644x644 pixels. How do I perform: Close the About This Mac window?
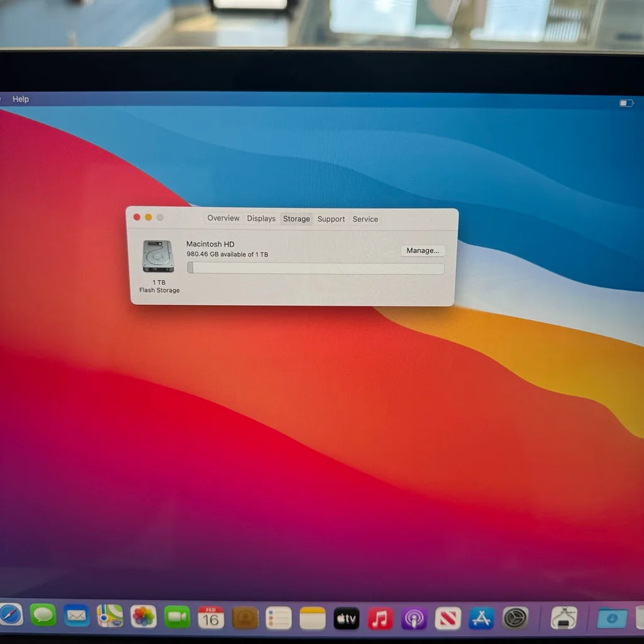136,217
